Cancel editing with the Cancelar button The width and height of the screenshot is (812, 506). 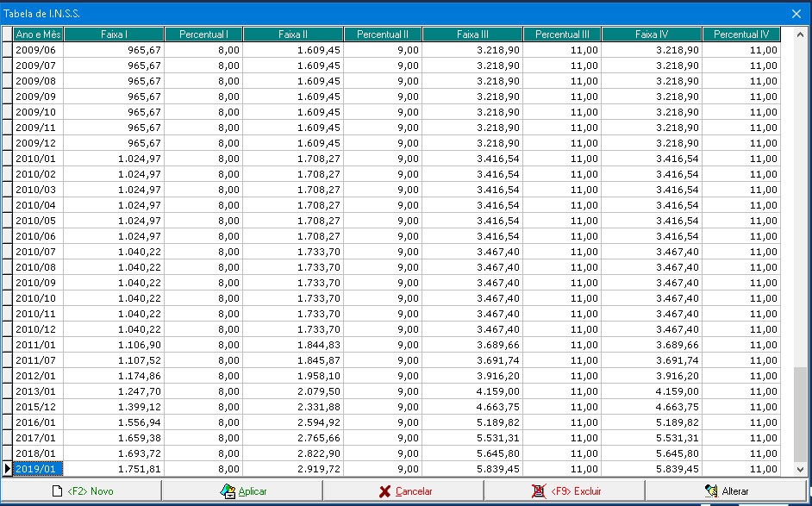click(x=403, y=491)
